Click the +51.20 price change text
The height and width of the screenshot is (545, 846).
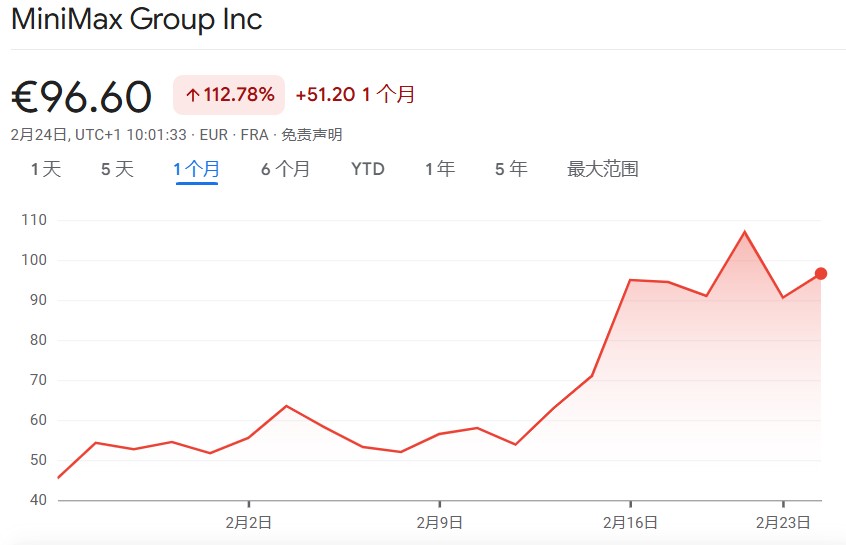(325, 95)
